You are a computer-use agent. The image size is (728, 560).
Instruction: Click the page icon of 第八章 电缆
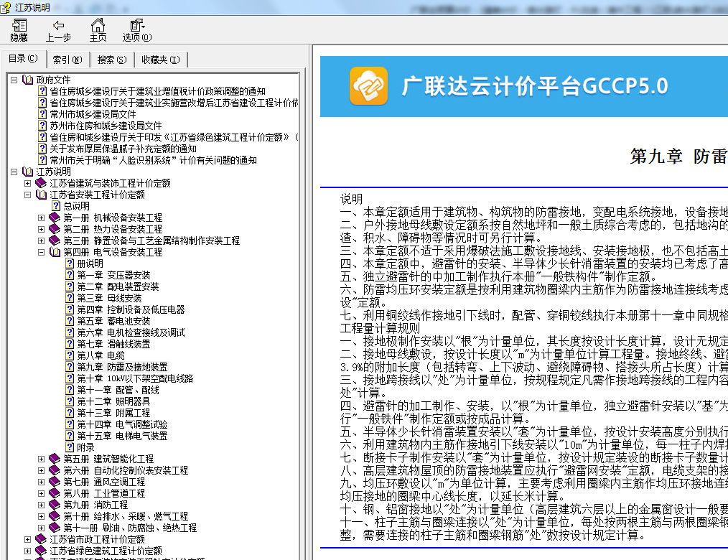70,355
